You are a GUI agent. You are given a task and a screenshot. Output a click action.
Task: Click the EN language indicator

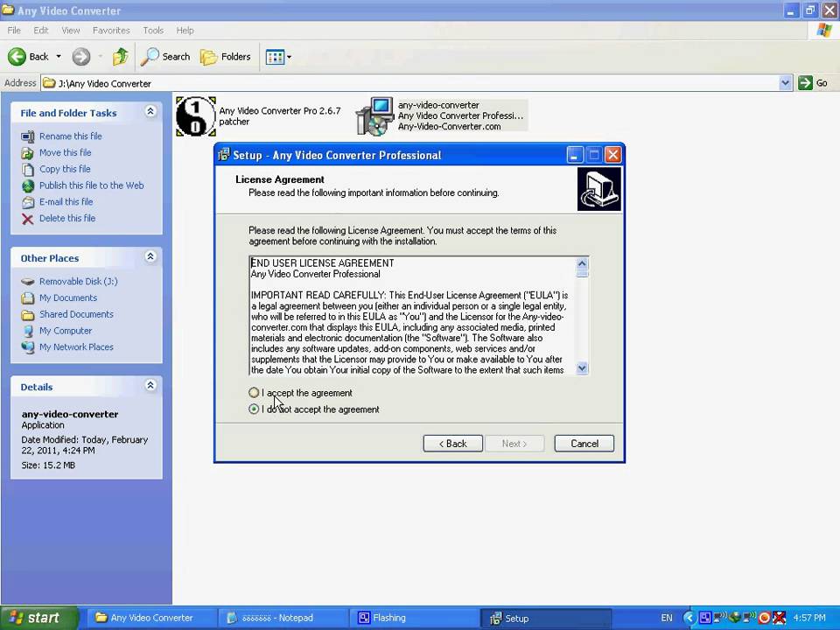click(667, 618)
